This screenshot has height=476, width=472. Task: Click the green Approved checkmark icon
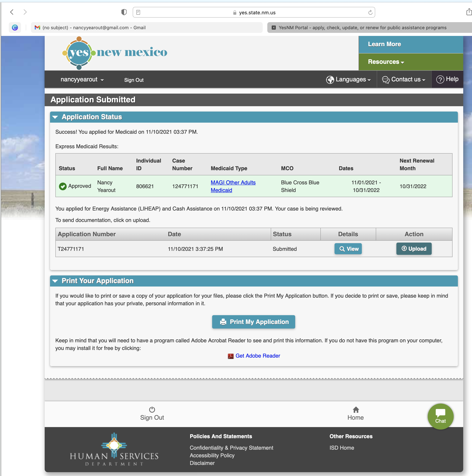point(63,186)
